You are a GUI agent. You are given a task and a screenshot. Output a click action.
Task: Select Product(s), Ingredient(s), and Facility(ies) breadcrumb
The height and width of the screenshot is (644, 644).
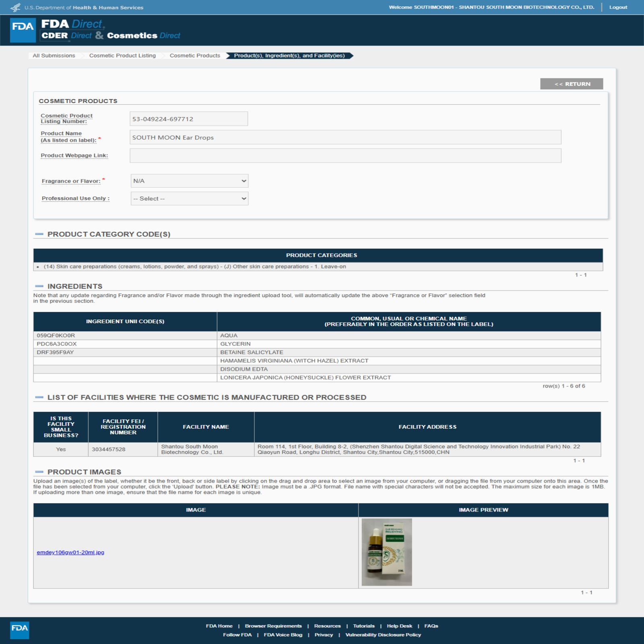[x=289, y=56]
